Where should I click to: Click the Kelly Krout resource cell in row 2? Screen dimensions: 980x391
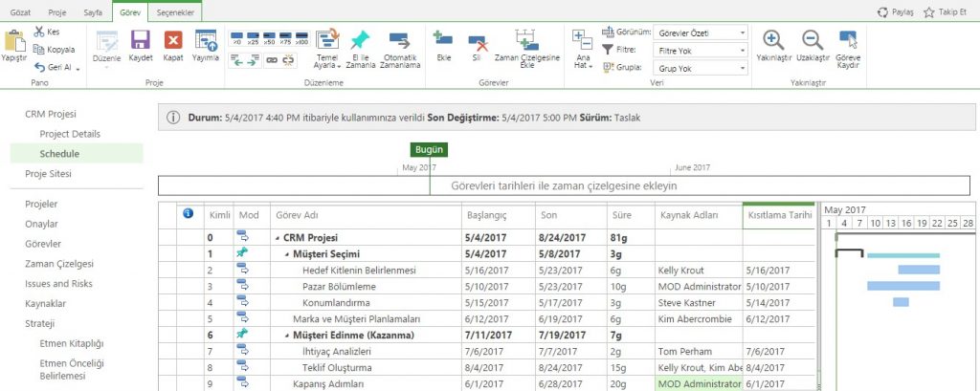(x=699, y=271)
